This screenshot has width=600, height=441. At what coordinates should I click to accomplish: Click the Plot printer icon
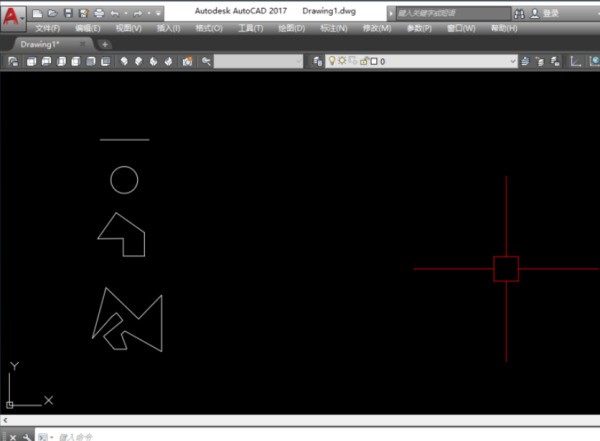pyautogui.click(x=99, y=13)
